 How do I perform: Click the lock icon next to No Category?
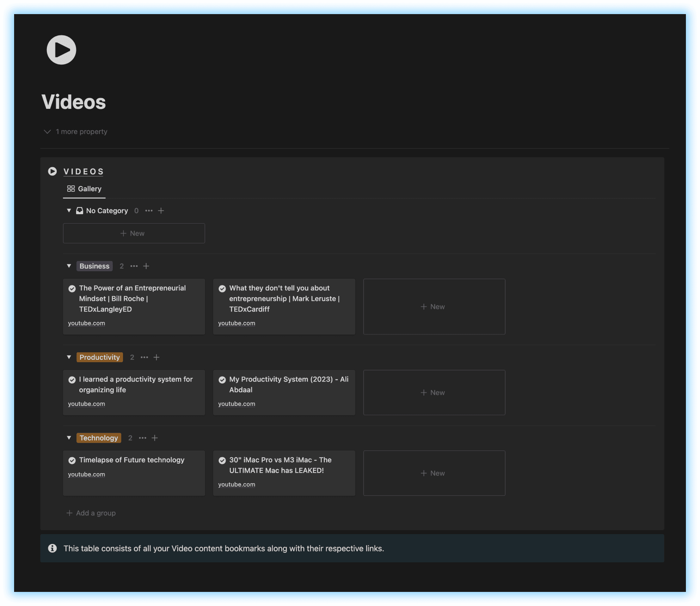click(x=80, y=210)
